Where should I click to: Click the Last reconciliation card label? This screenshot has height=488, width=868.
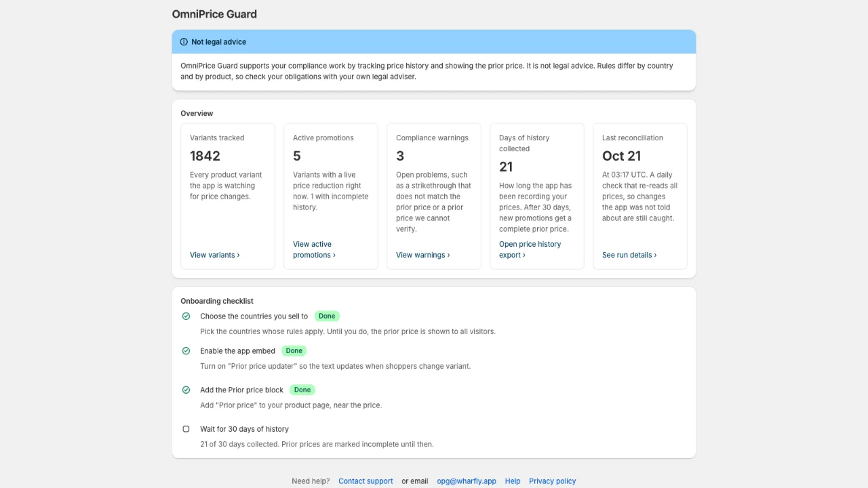[x=633, y=138]
